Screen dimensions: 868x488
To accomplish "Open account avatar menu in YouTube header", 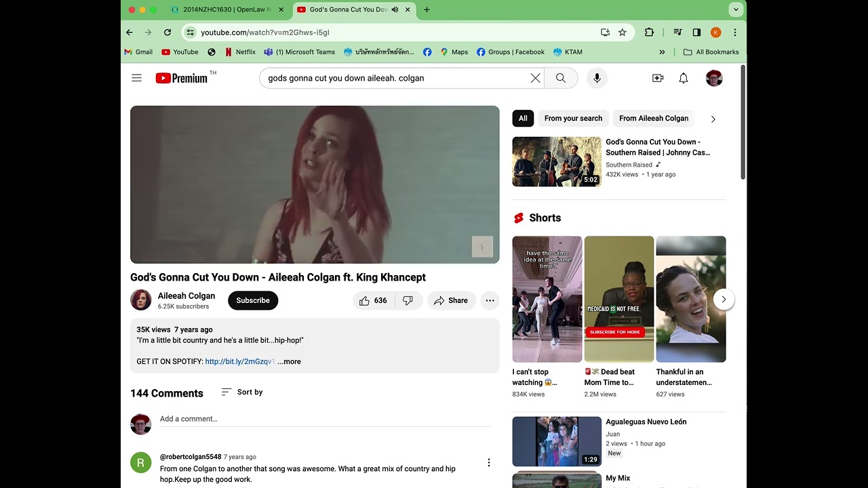I will coord(714,78).
